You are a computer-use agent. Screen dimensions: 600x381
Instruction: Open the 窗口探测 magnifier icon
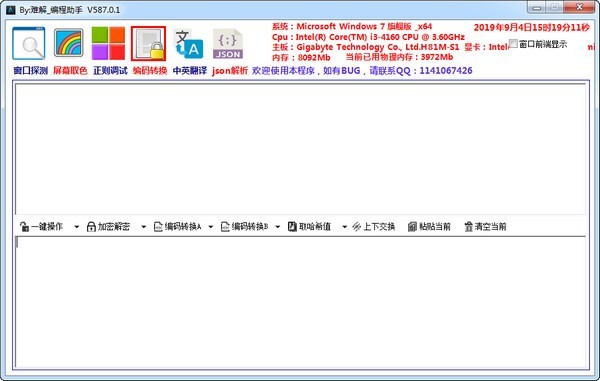coord(29,43)
